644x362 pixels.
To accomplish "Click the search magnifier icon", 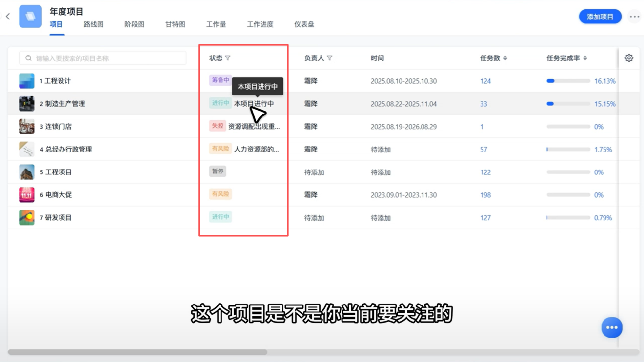I will coord(28,58).
